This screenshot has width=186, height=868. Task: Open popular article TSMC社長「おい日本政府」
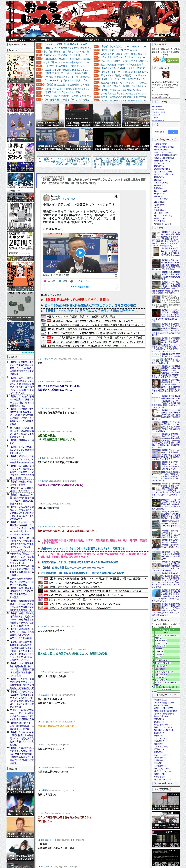click(22, 432)
